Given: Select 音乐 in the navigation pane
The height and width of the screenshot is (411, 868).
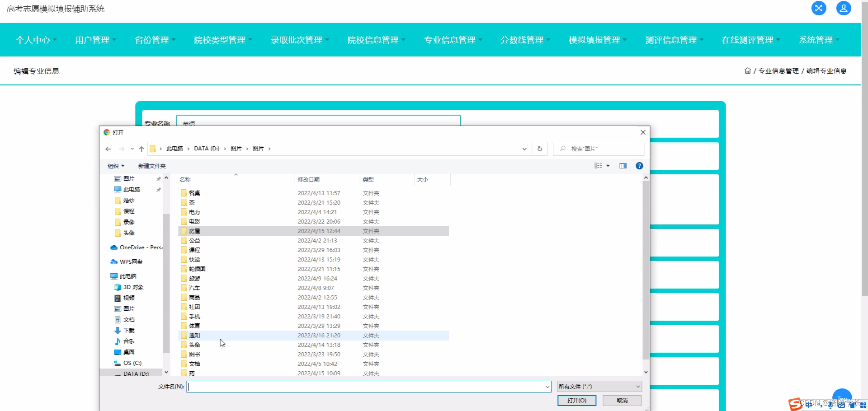Looking at the screenshot, I should [x=124, y=341].
